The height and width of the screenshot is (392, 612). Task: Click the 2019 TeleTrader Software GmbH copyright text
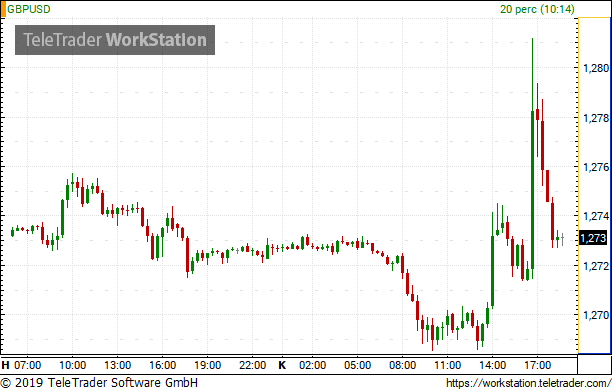[99, 383]
